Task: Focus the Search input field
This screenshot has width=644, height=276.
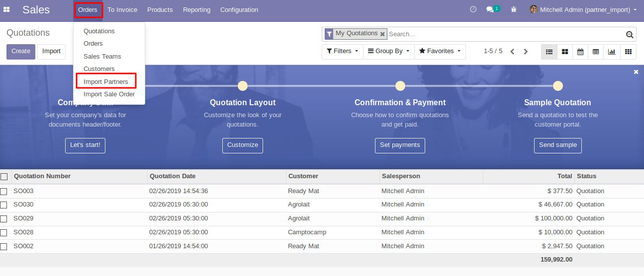Action: tap(506, 34)
